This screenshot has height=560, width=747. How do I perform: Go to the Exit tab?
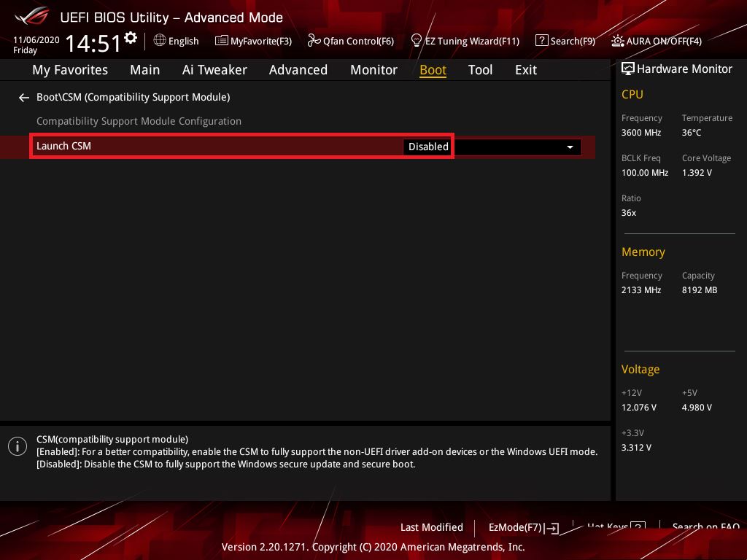pyautogui.click(x=526, y=70)
